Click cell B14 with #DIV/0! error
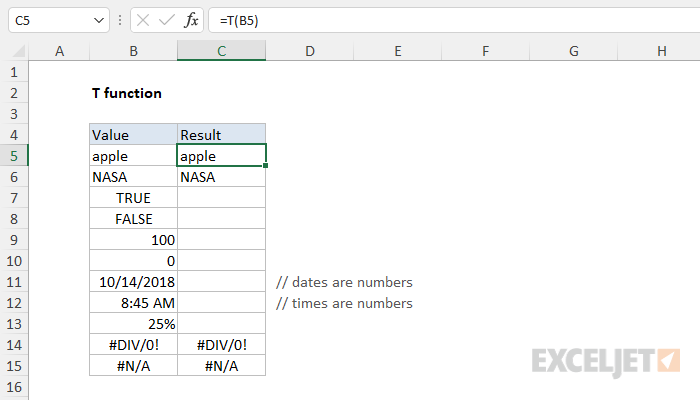This screenshot has width=700, height=400. (133, 345)
